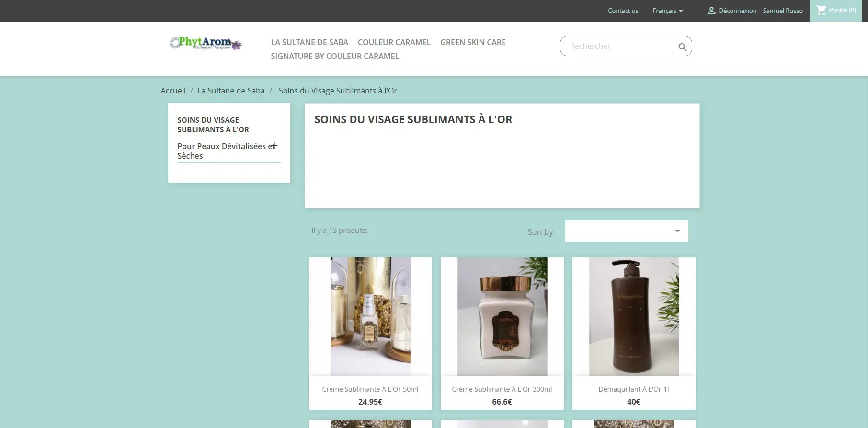
Task: Click Démaquillant À L'Or-1l product image
Action: tap(634, 317)
